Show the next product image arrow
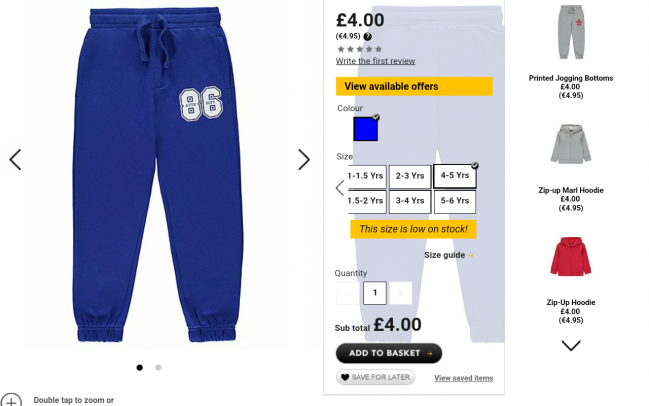The image size is (649, 406). pyautogui.click(x=304, y=160)
